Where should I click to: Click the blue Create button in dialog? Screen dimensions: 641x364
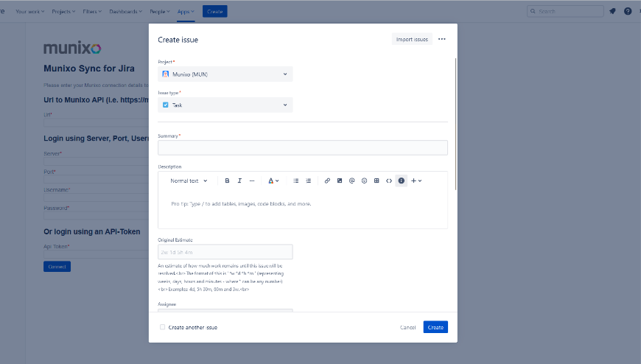pos(435,327)
